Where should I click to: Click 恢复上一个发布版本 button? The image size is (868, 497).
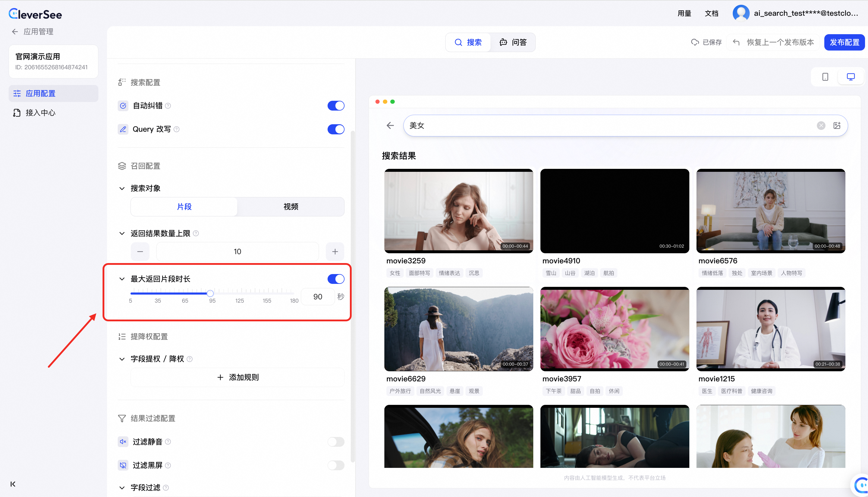coord(773,42)
